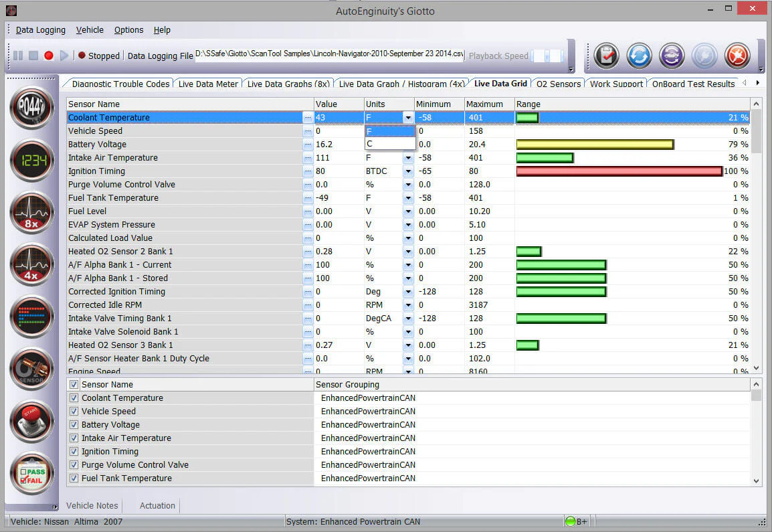This screenshot has width=772, height=532.
Task: Click the ellipsis button for Corrected Idle RPM
Action: pyautogui.click(x=308, y=305)
